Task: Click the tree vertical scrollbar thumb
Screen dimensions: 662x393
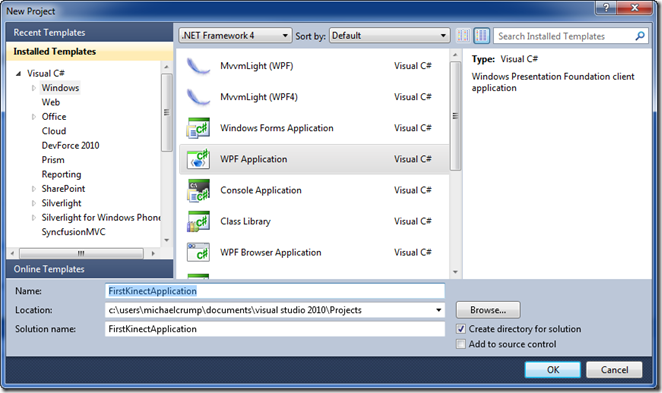Action: click(x=167, y=112)
